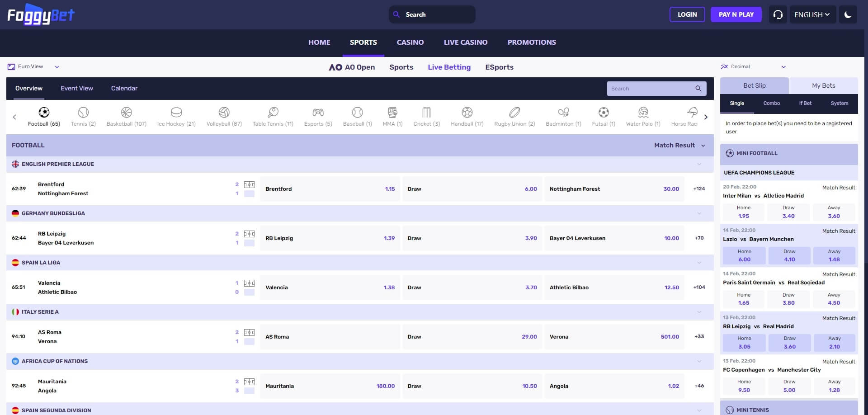
Task: Click the Esports controller icon
Action: tap(318, 112)
